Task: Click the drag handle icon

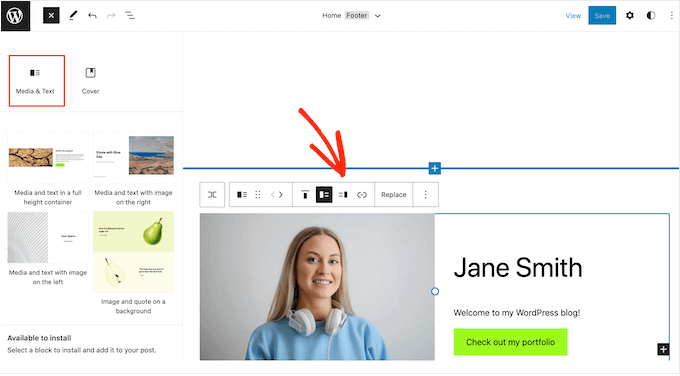Action: pos(258,195)
